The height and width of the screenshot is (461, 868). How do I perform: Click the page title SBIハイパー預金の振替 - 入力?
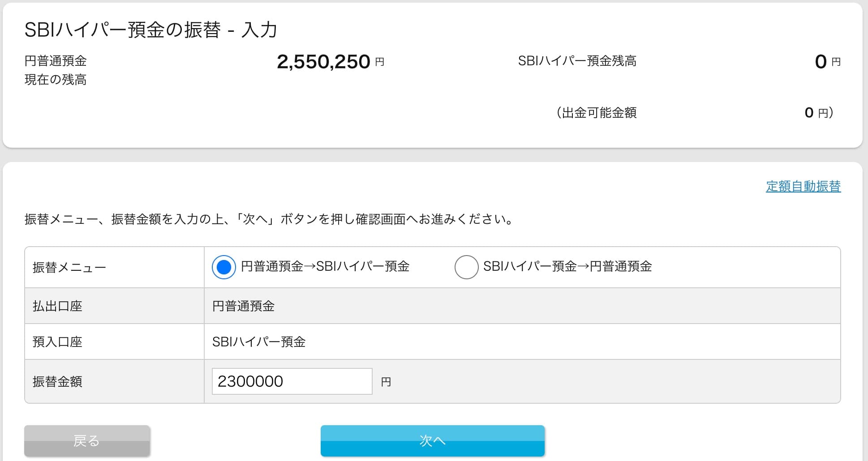pyautogui.click(x=151, y=30)
